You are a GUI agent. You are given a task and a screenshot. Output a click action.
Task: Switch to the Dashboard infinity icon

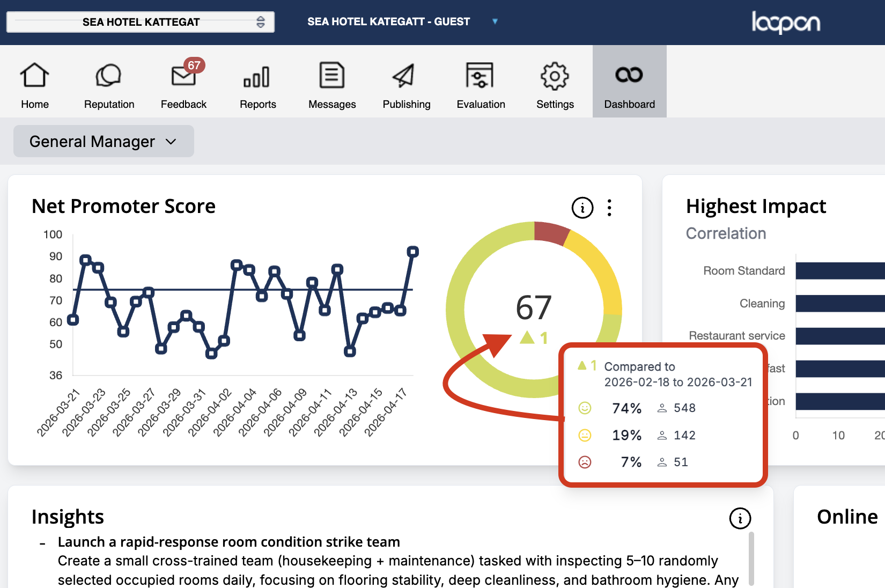point(629,75)
